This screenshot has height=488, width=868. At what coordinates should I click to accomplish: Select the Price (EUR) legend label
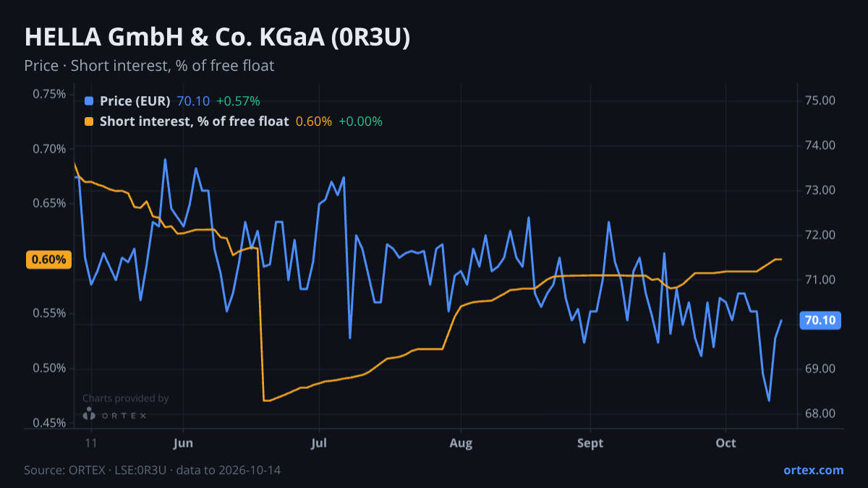135,101
